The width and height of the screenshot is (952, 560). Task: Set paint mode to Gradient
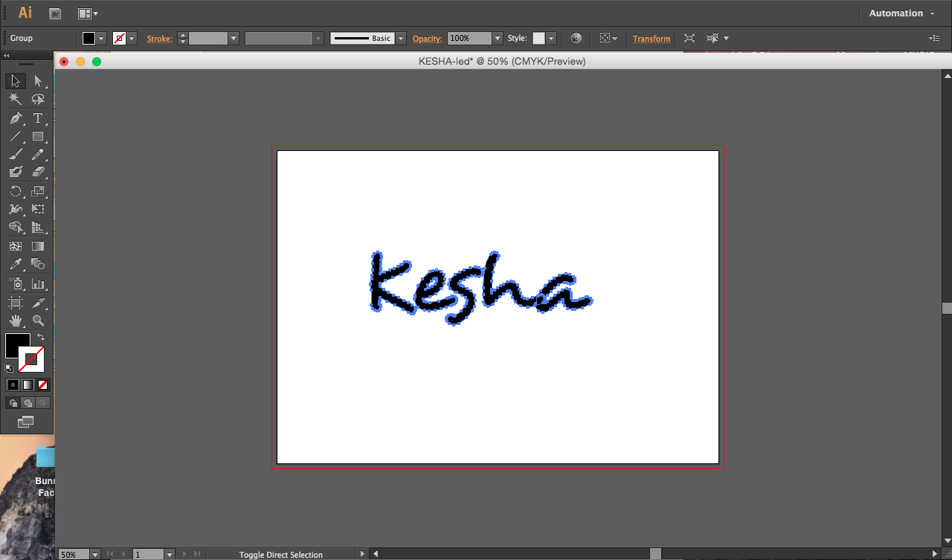click(x=28, y=384)
